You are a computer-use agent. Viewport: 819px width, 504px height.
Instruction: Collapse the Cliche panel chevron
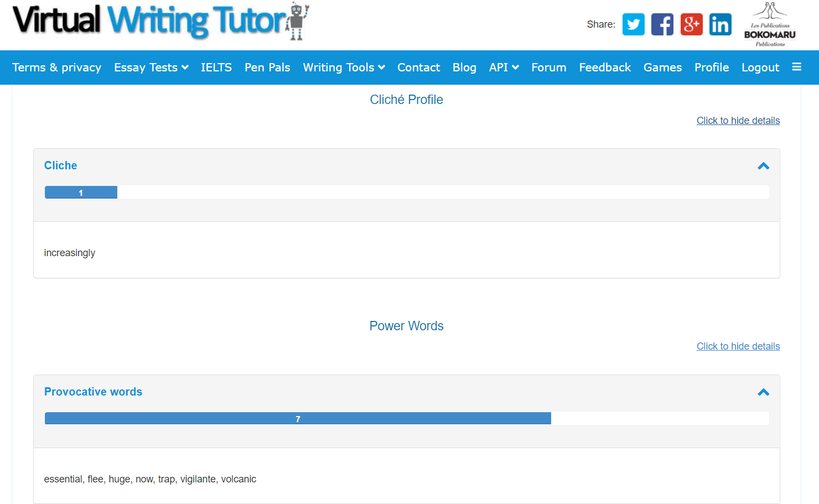763,166
